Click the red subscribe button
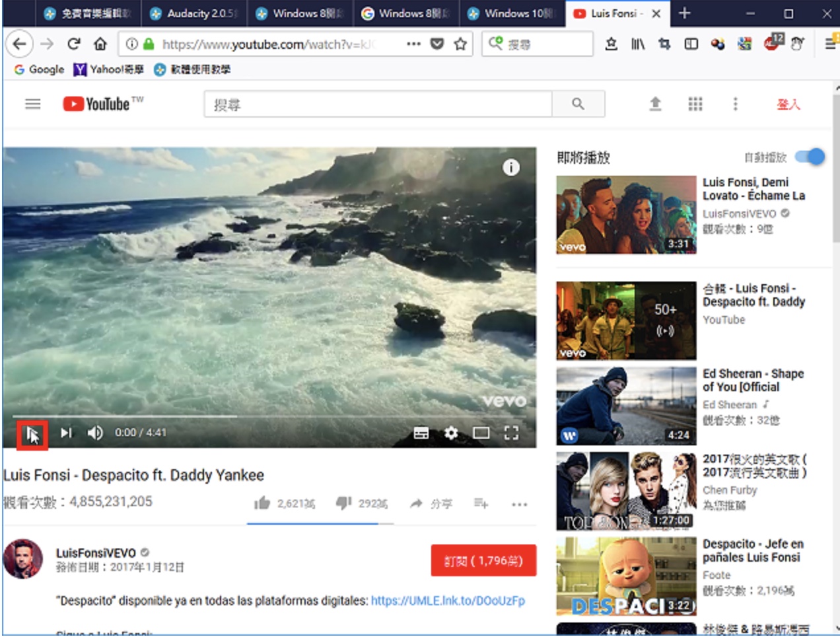 [x=483, y=561]
